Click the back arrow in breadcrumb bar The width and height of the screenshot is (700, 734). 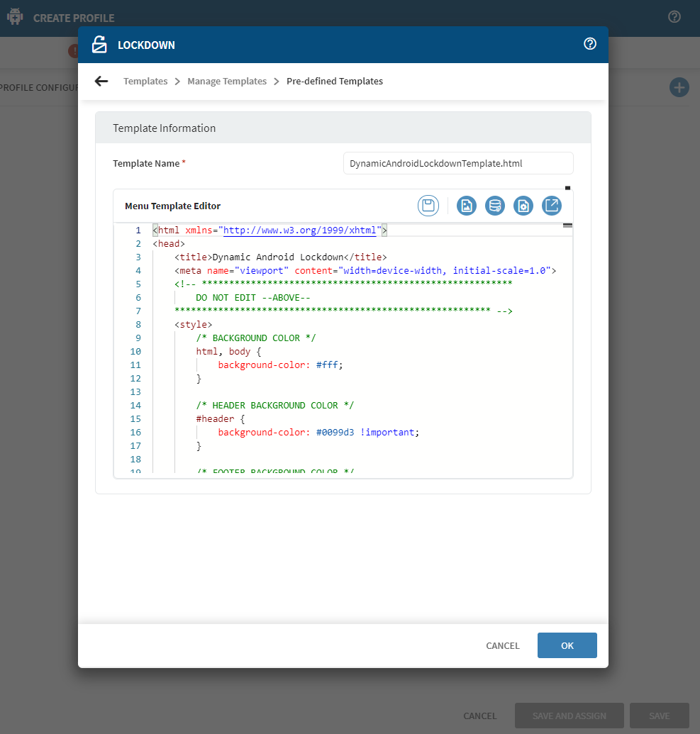point(101,82)
